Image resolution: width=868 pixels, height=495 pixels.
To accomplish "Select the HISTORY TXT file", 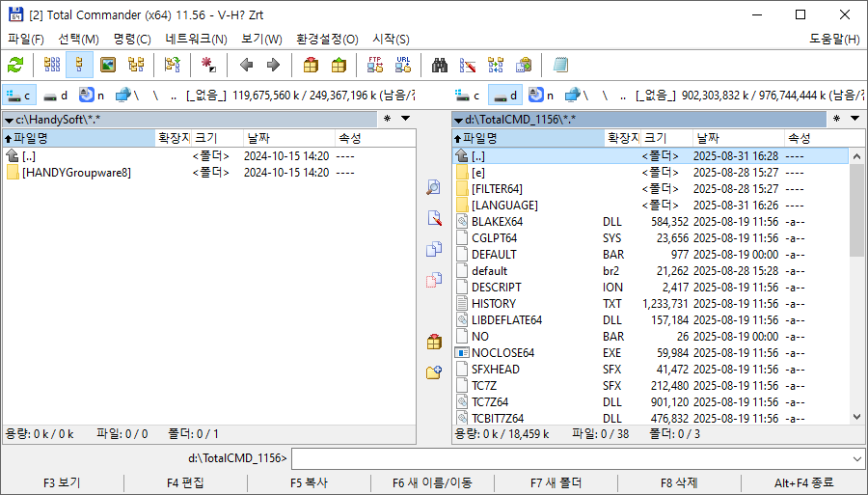I will click(494, 303).
